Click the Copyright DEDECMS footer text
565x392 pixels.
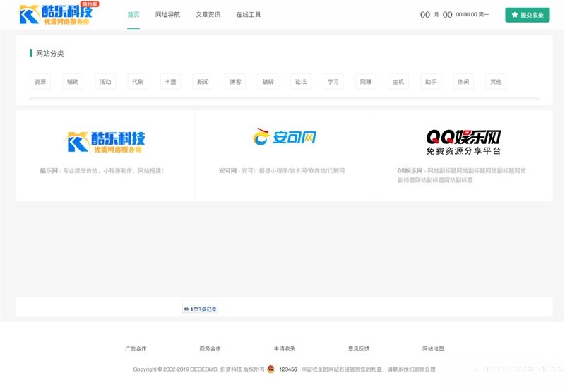pos(198,369)
